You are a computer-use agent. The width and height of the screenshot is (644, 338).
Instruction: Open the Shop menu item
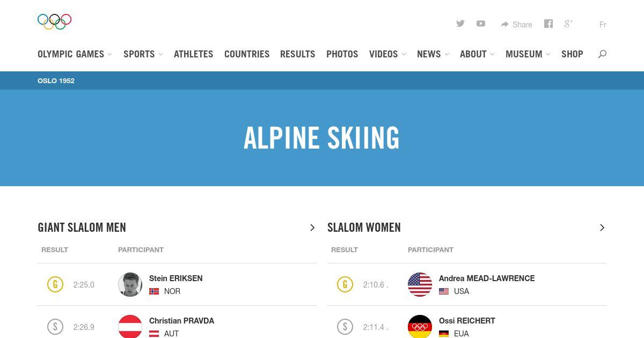pyautogui.click(x=572, y=54)
